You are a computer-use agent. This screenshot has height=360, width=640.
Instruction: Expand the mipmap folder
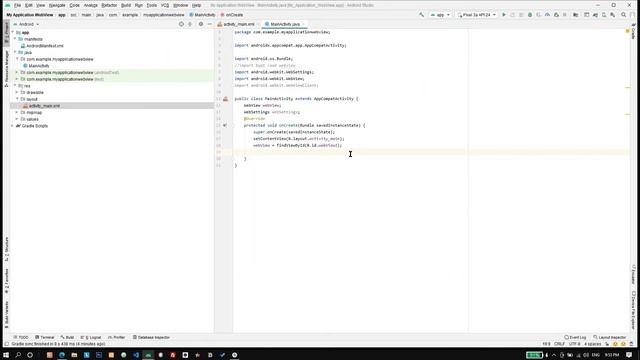(17, 112)
